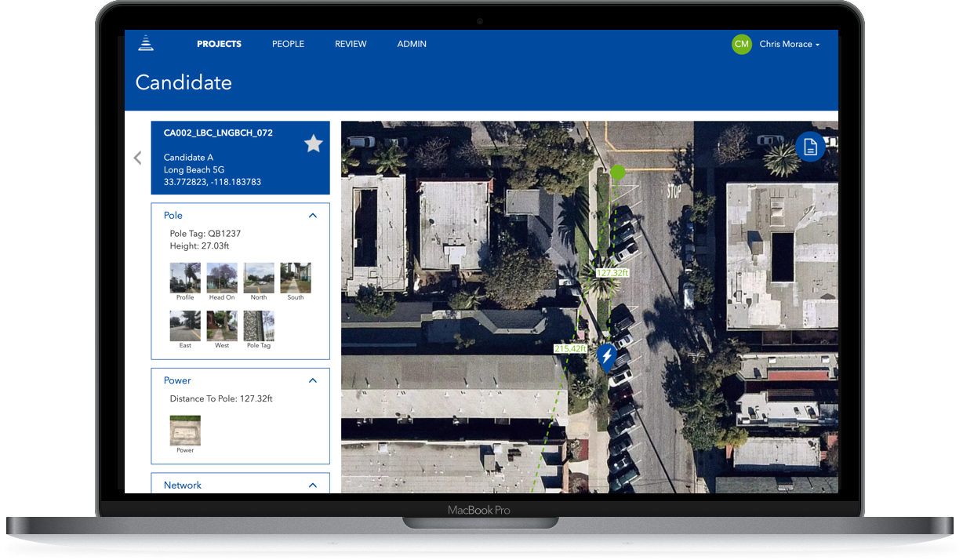Click the green pole marker on map
Screen dimensions: 963x560
tap(618, 172)
